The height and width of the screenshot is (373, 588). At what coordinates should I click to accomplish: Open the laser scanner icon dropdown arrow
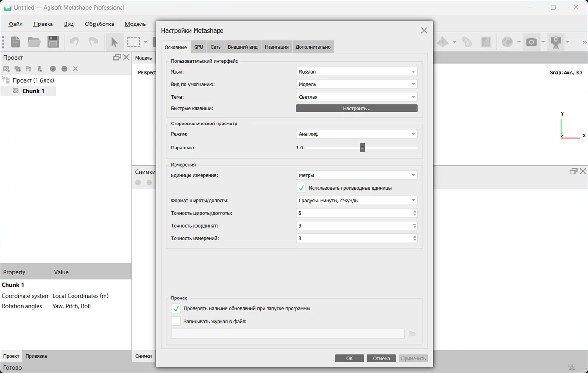pyautogui.click(x=567, y=42)
